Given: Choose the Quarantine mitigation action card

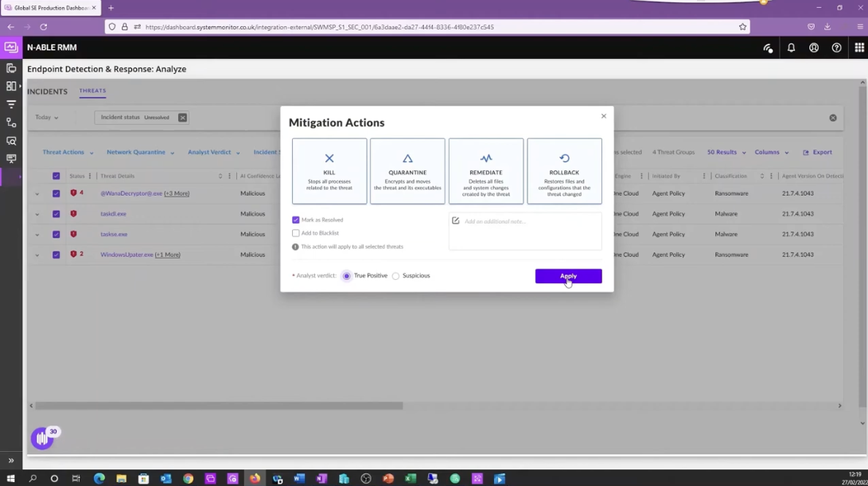Looking at the screenshot, I should [407, 171].
